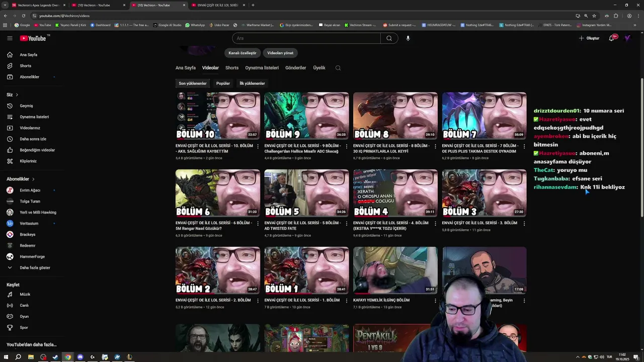This screenshot has height=362, width=644.
Task: Switch to Vechiron's Apex Legends browser tab
Action: click(38, 5)
